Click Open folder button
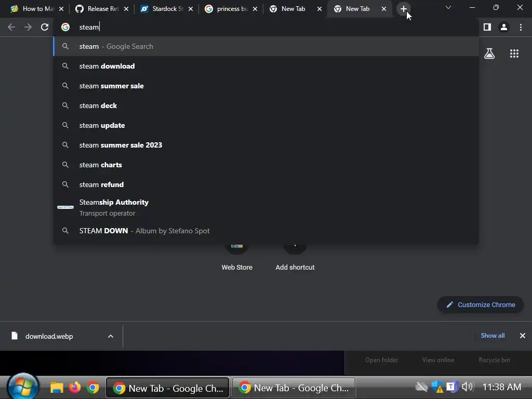The width and height of the screenshot is (532, 399). tap(381, 360)
